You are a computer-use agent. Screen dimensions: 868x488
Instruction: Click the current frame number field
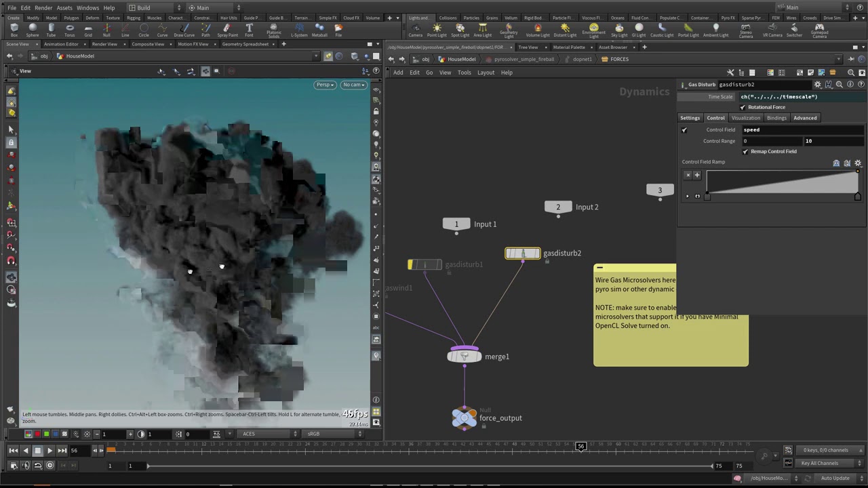pyautogui.click(x=79, y=450)
